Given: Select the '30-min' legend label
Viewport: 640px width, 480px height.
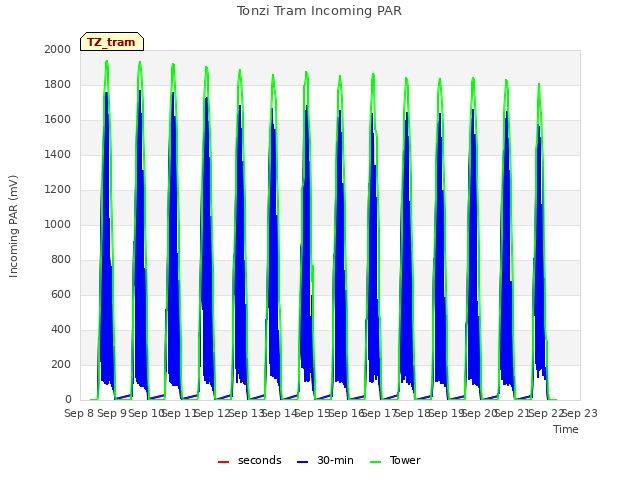Looking at the screenshot, I should point(335,460).
